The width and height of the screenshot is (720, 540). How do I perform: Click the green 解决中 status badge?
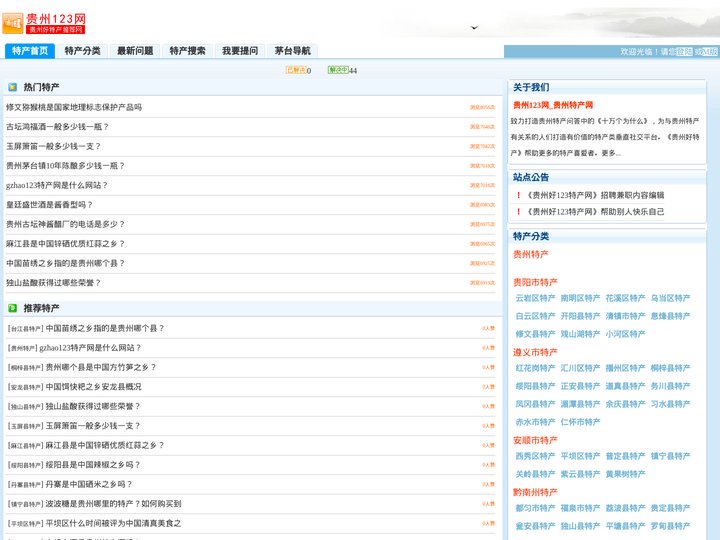[338, 70]
